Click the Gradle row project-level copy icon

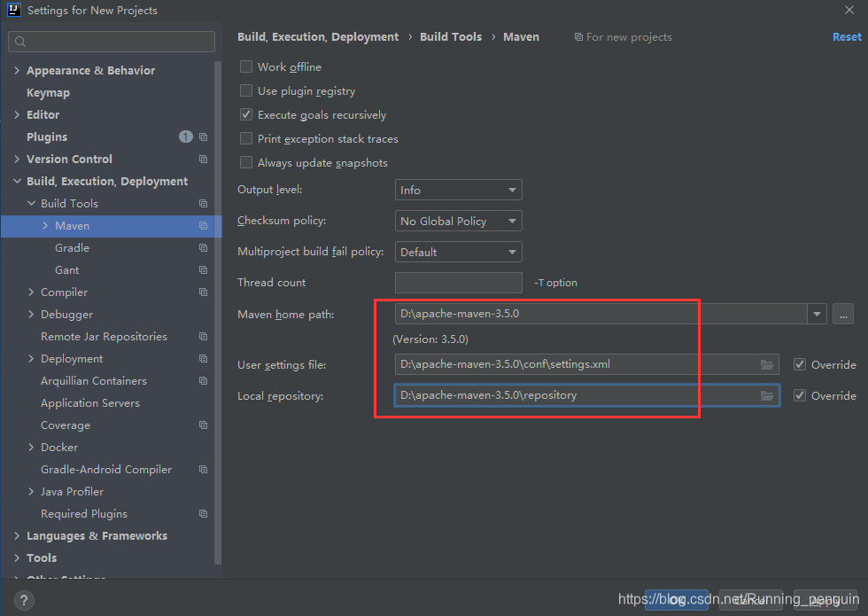203,247
